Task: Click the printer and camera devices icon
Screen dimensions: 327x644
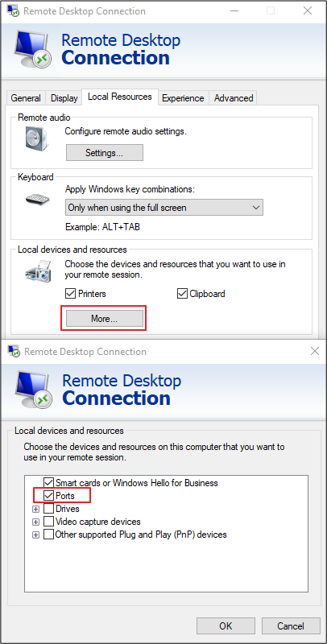Action: tap(38, 271)
